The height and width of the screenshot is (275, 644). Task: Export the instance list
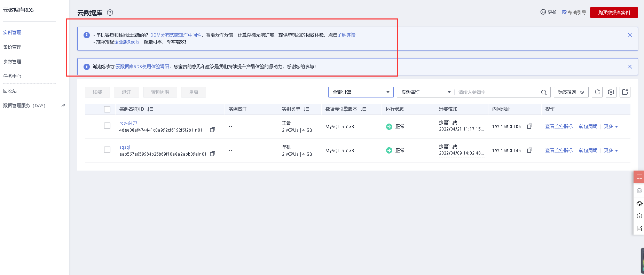coord(625,92)
